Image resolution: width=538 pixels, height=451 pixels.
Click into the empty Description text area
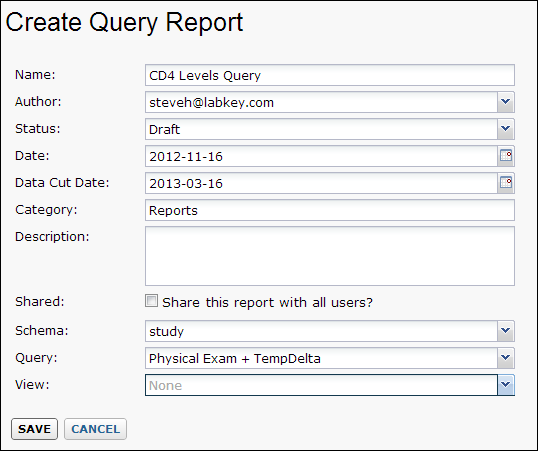pos(330,256)
